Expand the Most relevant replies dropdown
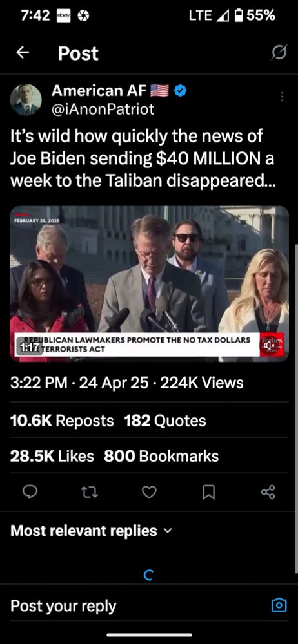 click(x=90, y=530)
